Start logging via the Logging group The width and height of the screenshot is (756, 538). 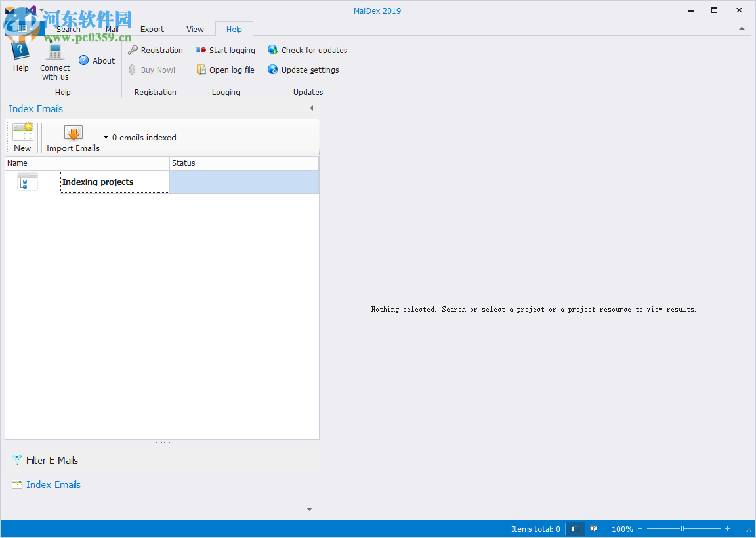pyautogui.click(x=226, y=50)
